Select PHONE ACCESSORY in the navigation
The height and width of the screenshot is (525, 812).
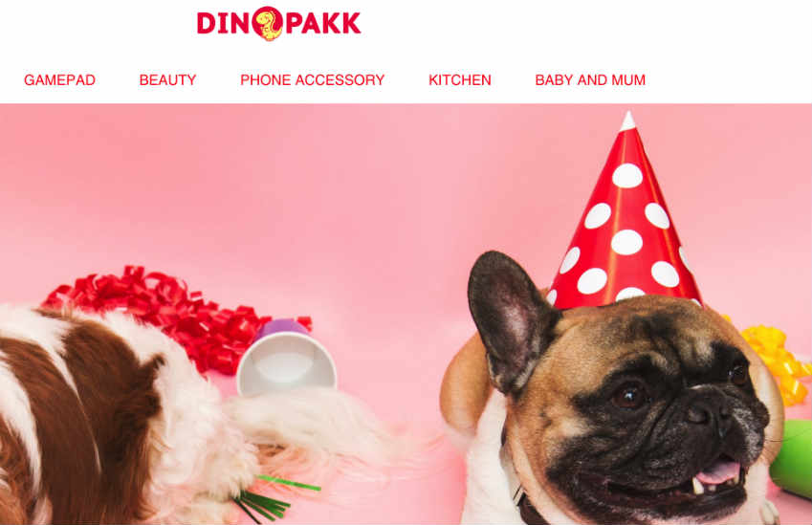[x=312, y=80]
